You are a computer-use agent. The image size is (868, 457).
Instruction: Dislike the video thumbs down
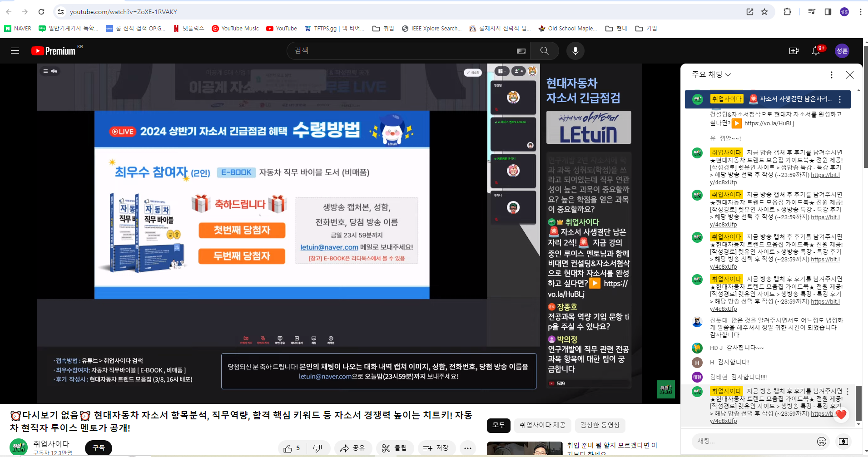coord(317,448)
